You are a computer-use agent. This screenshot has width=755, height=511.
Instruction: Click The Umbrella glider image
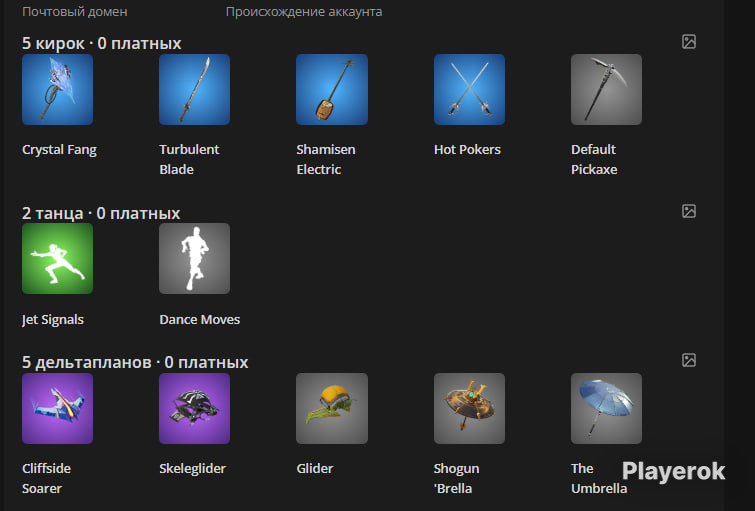[x=606, y=408]
